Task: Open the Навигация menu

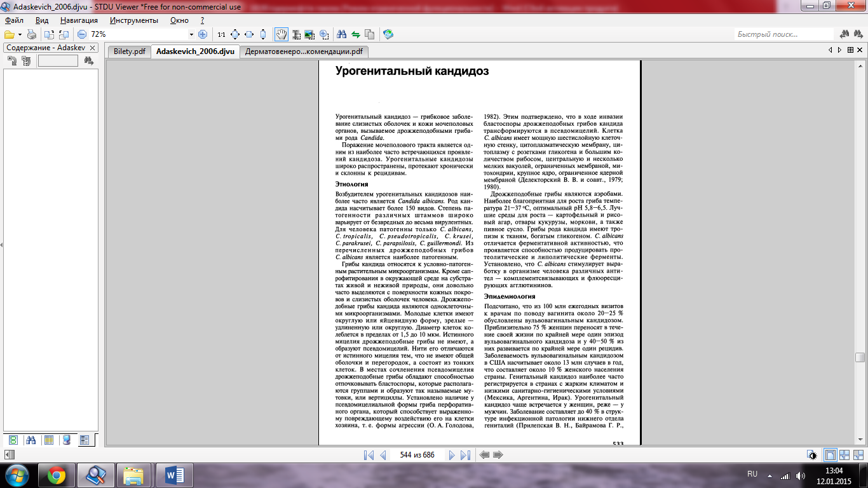Action: click(79, 20)
